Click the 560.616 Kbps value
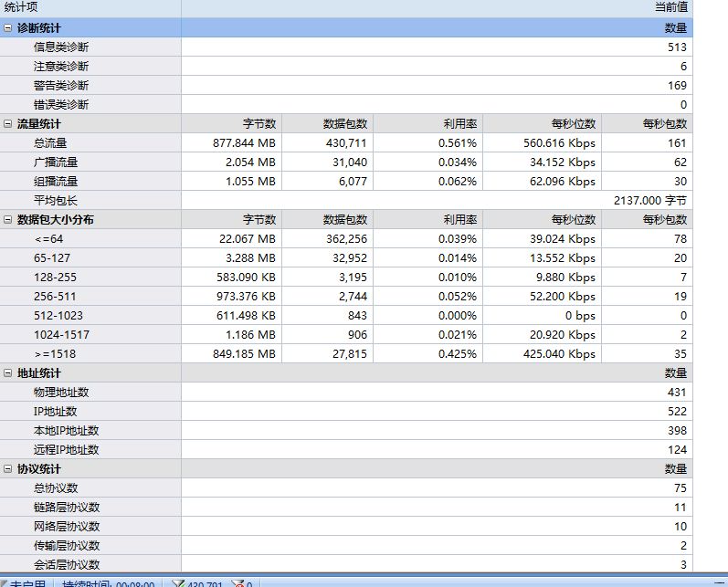Viewport: 728px width, 587px height. coord(559,143)
